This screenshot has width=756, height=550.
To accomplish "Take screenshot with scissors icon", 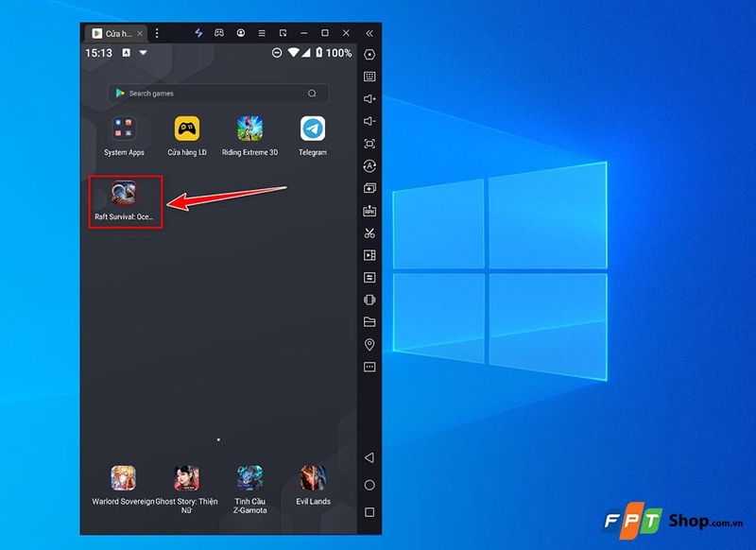I will click(369, 232).
